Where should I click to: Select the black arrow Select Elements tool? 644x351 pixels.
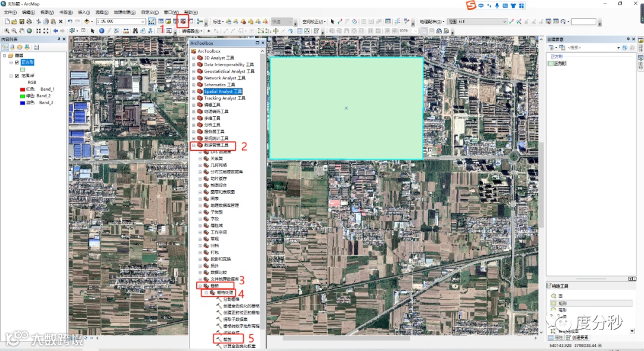[x=92, y=31]
